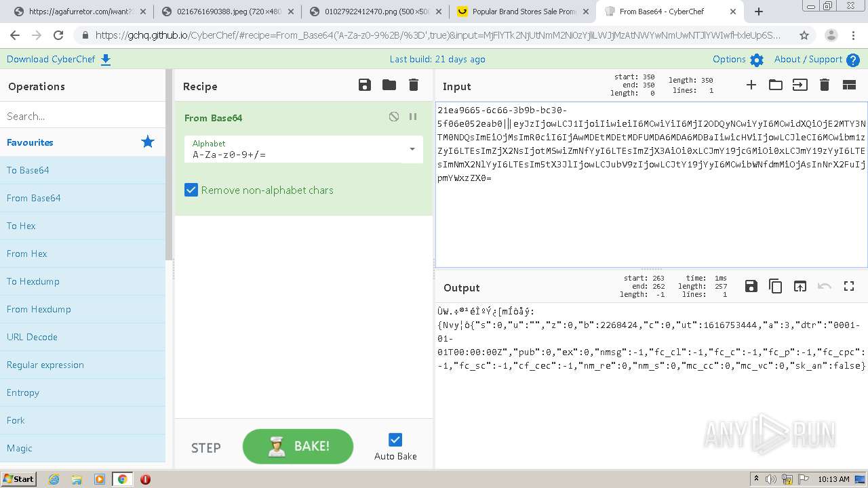Image resolution: width=868 pixels, height=488 pixels.
Task: Click the operations list scrollbar
Action: click(x=170, y=166)
